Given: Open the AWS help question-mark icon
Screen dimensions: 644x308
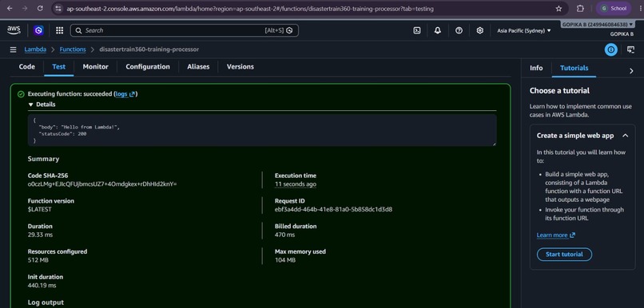Looking at the screenshot, I should (459, 30).
